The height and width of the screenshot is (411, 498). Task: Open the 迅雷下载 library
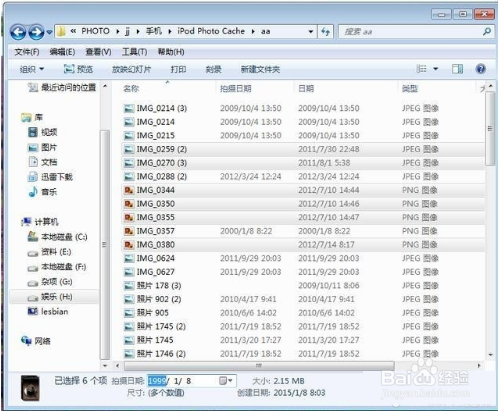tap(50, 177)
